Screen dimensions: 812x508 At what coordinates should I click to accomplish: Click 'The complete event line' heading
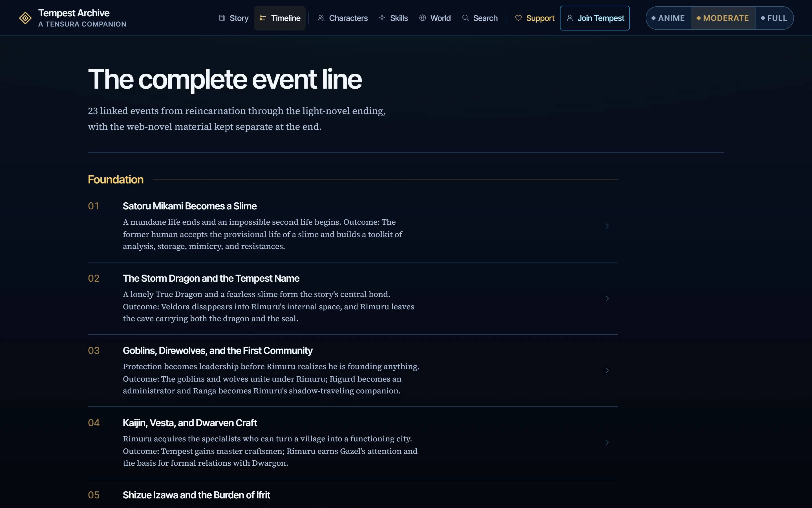(225, 79)
